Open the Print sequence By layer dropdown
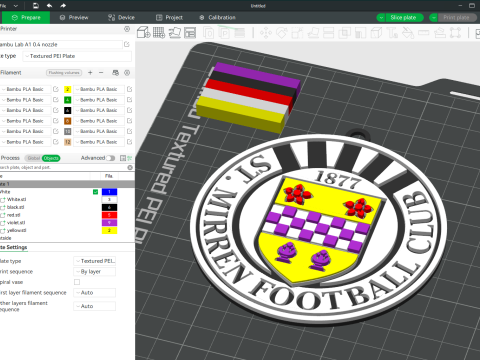Viewport: 480px width, 360px height. click(x=95, y=272)
